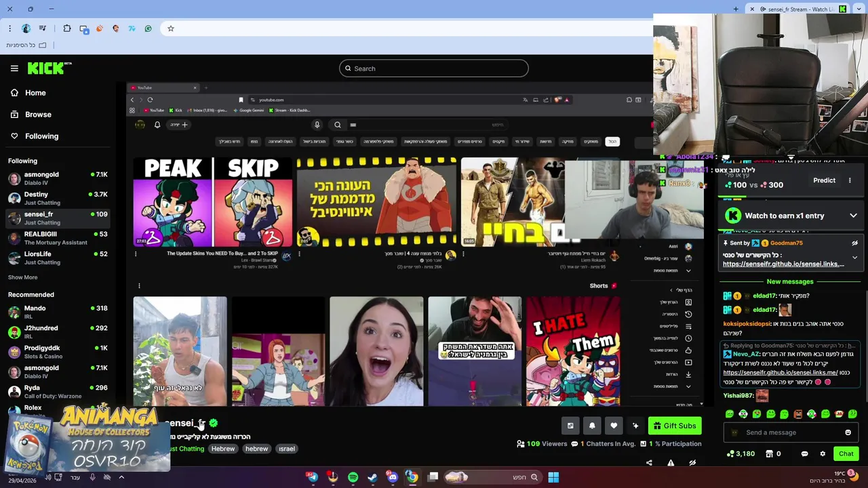Image resolution: width=868 pixels, height=488 pixels.
Task: Open senseifr.github.io link in Nevo_AZ message
Action: (781, 373)
